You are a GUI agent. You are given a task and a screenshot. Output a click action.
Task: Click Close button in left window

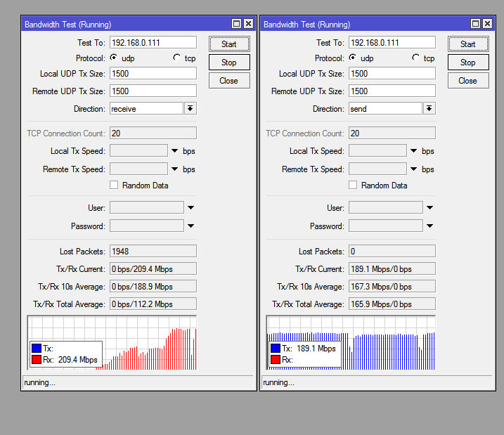point(228,81)
